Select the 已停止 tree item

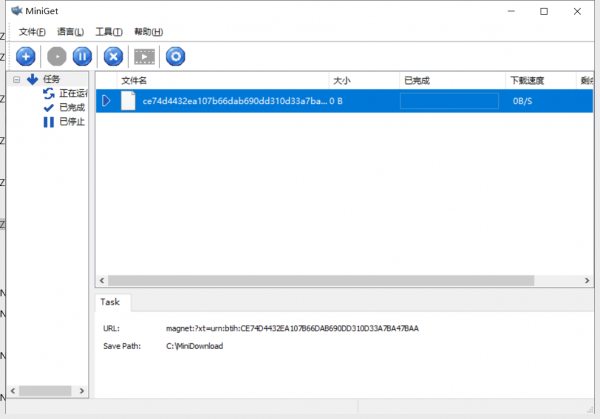[x=72, y=122]
